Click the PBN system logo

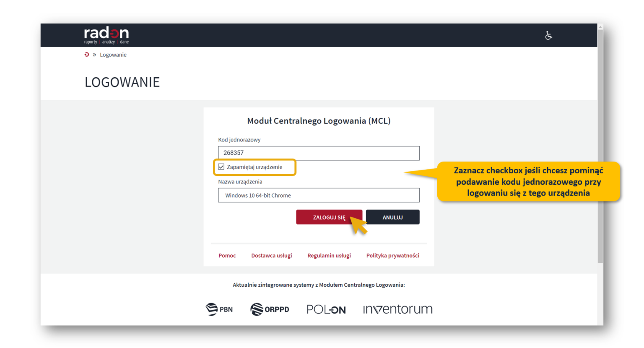(219, 309)
